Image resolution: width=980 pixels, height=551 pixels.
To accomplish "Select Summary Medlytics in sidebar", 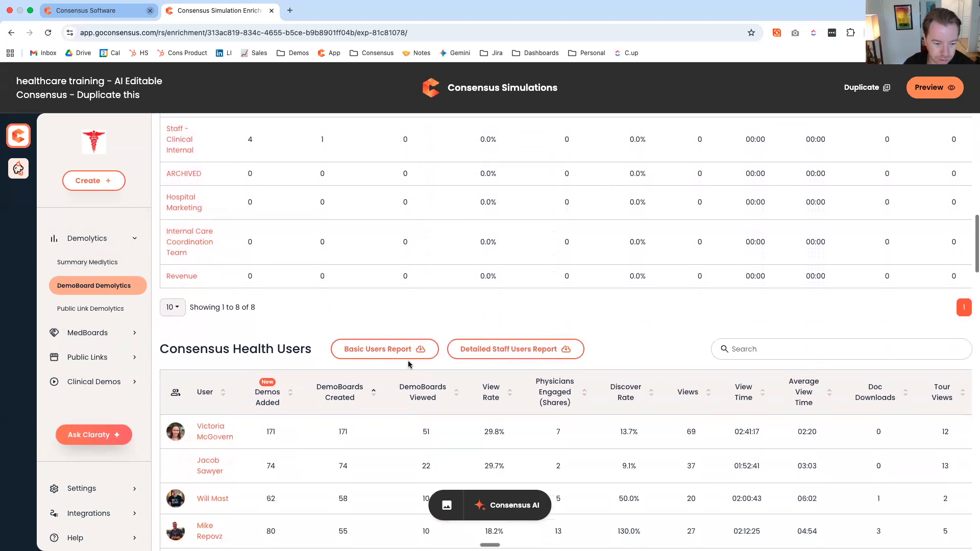I will (x=87, y=262).
